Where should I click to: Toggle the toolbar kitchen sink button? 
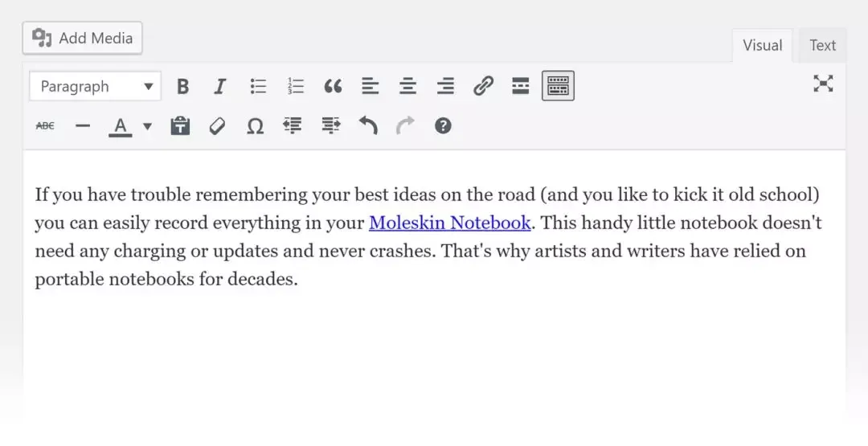[558, 87]
